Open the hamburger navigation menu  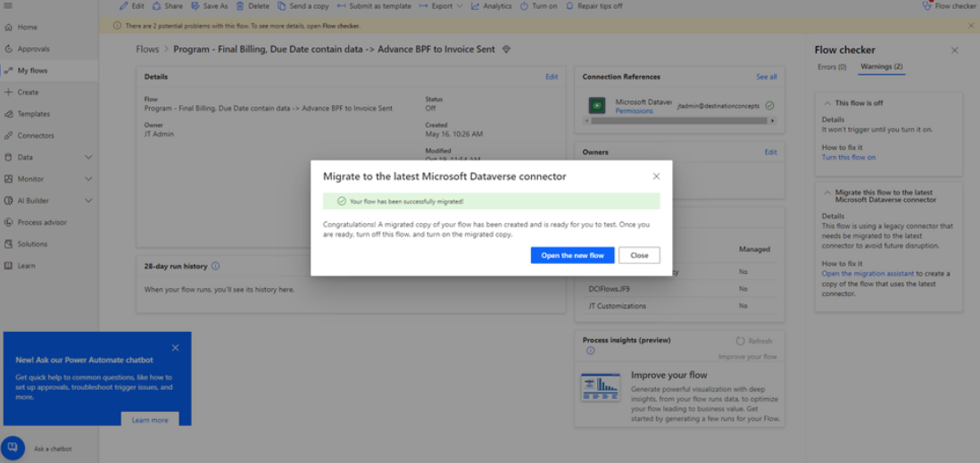pos(8,5)
